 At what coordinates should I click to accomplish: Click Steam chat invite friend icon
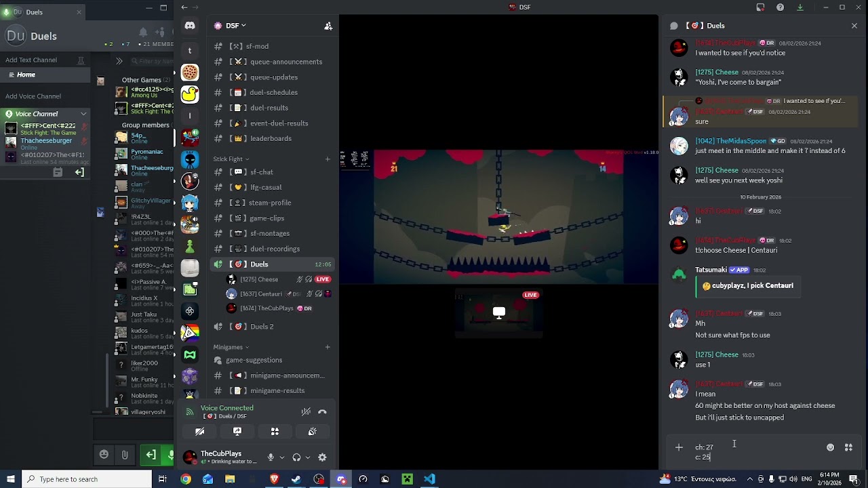[x=160, y=32]
